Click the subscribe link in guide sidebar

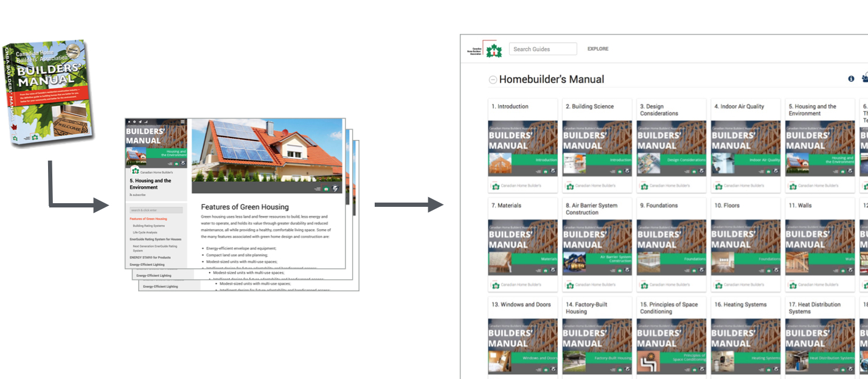coord(137,195)
